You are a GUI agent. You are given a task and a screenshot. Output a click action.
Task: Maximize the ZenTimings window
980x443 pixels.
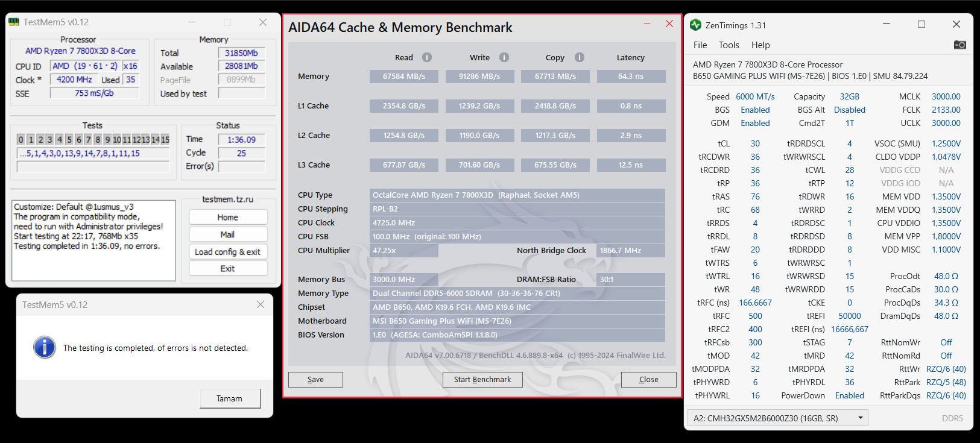(922, 24)
